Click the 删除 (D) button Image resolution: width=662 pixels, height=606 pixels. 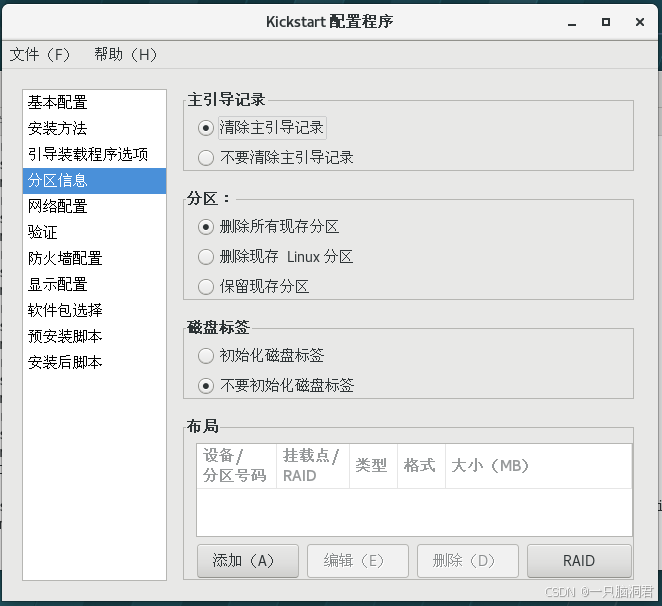468,561
